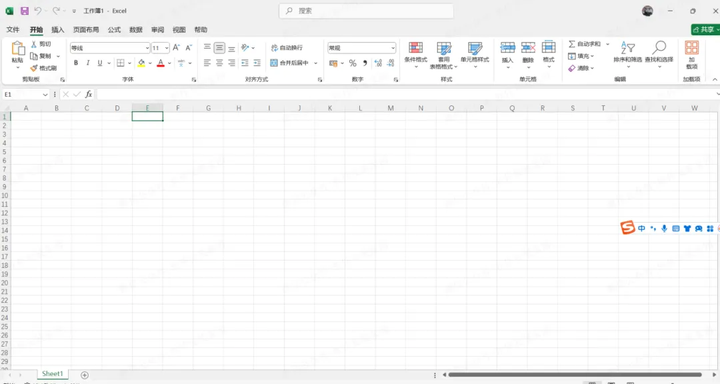This screenshot has height=384, width=720.
Task: Apply comma style number format
Action: click(365, 63)
